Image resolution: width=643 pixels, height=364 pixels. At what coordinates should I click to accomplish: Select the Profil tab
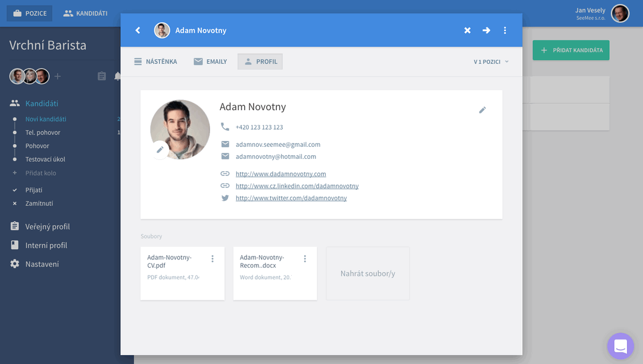click(x=260, y=61)
